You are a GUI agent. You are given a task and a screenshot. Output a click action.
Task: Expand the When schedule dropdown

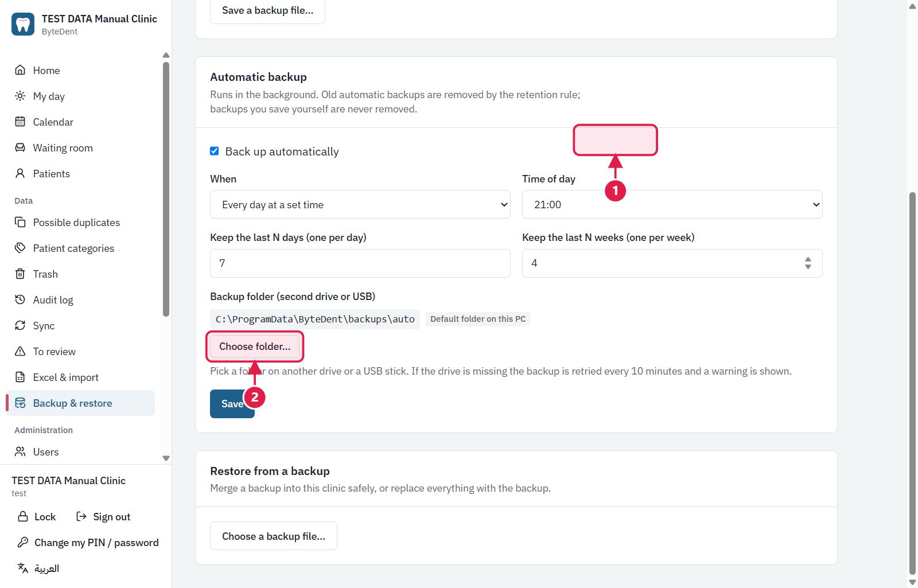coord(360,204)
